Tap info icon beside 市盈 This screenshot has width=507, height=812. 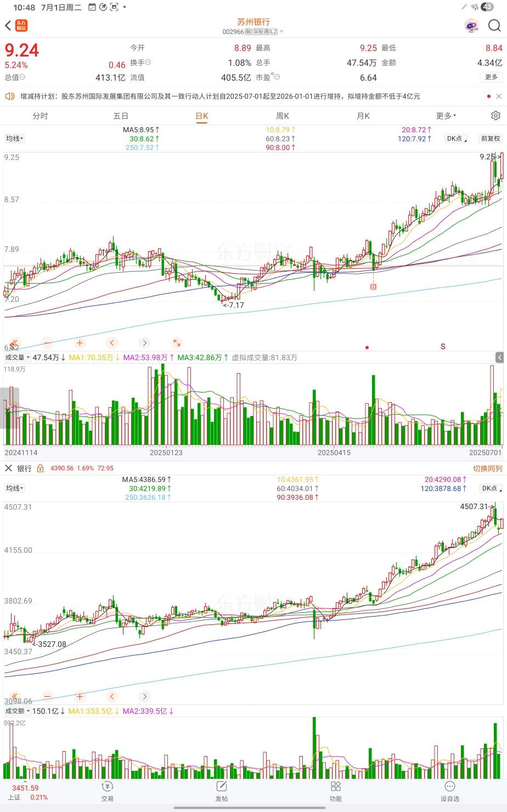277,77
